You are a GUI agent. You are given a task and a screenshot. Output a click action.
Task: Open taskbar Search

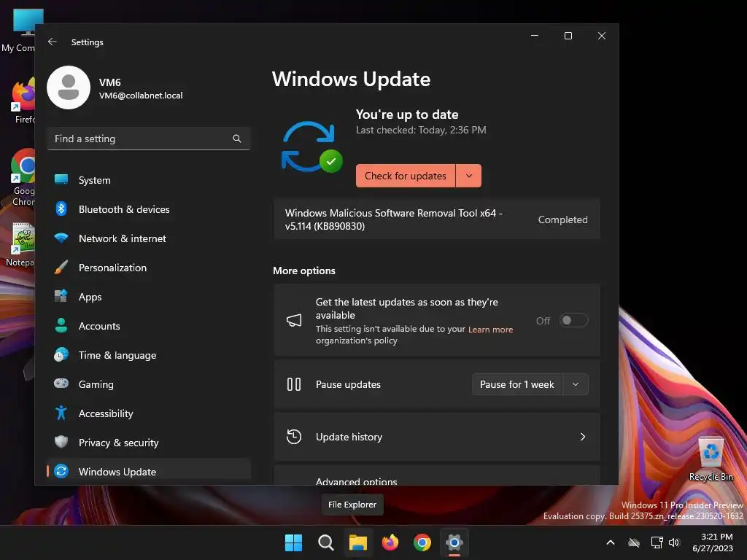[326, 542]
